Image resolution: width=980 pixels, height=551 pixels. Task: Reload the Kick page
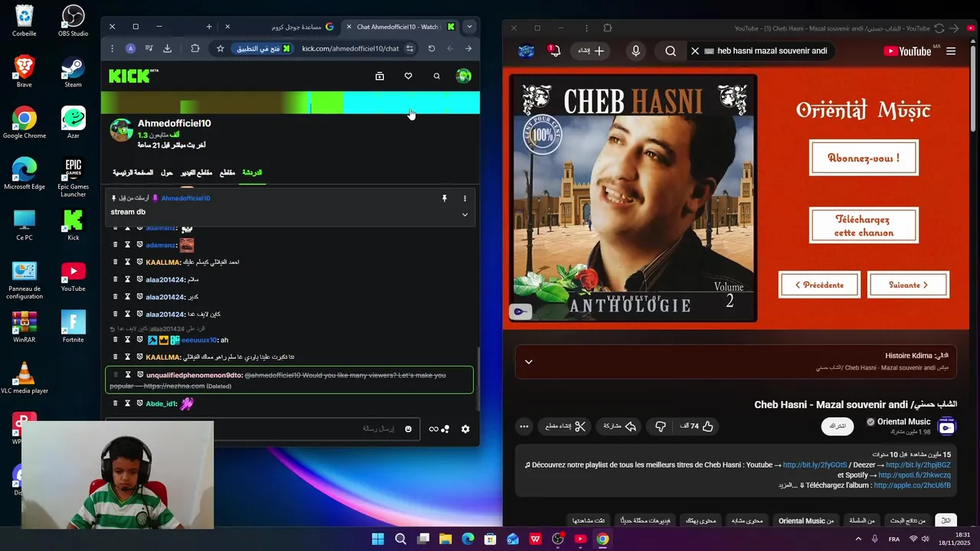(x=432, y=48)
